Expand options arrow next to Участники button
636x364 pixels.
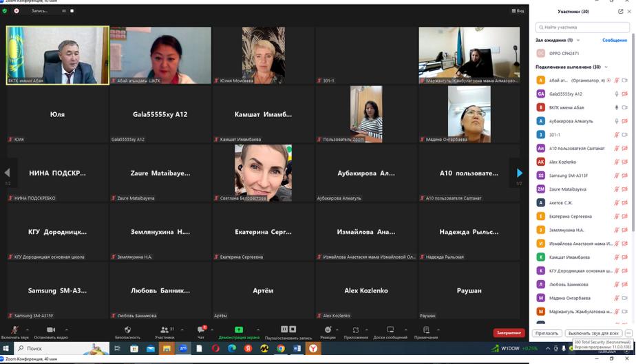pos(182,330)
